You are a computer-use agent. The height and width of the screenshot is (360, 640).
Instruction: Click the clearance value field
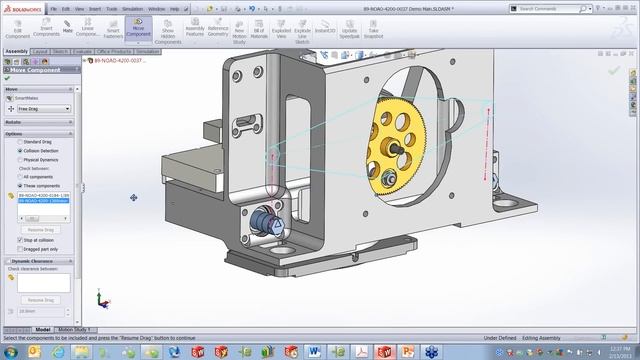pyautogui.click(x=40, y=311)
